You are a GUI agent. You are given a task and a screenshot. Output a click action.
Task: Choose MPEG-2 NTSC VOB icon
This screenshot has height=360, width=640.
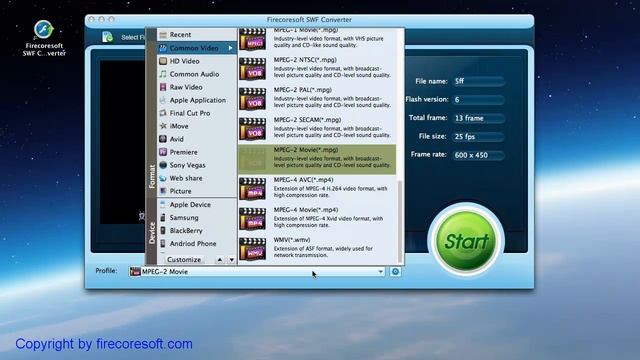[253, 69]
